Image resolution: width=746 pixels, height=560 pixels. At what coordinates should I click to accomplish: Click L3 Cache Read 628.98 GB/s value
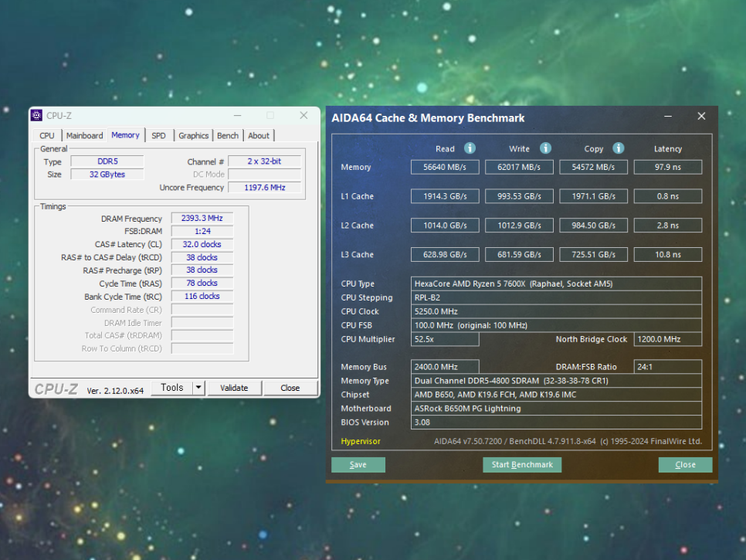pyautogui.click(x=445, y=255)
